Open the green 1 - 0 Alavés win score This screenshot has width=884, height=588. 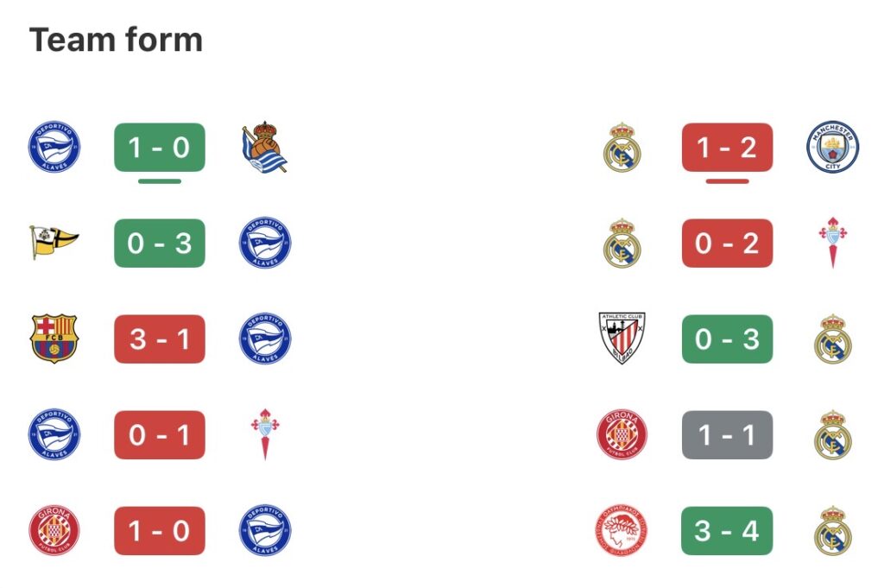coord(160,148)
